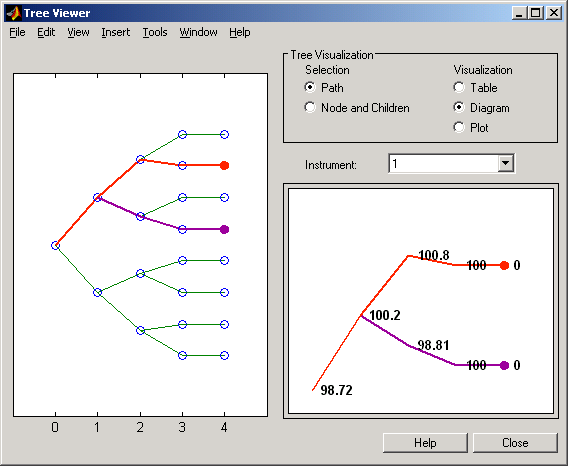Image resolution: width=568 pixels, height=466 pixels.
Task: Click the Instrument combo box field
Action: point(451,164)
